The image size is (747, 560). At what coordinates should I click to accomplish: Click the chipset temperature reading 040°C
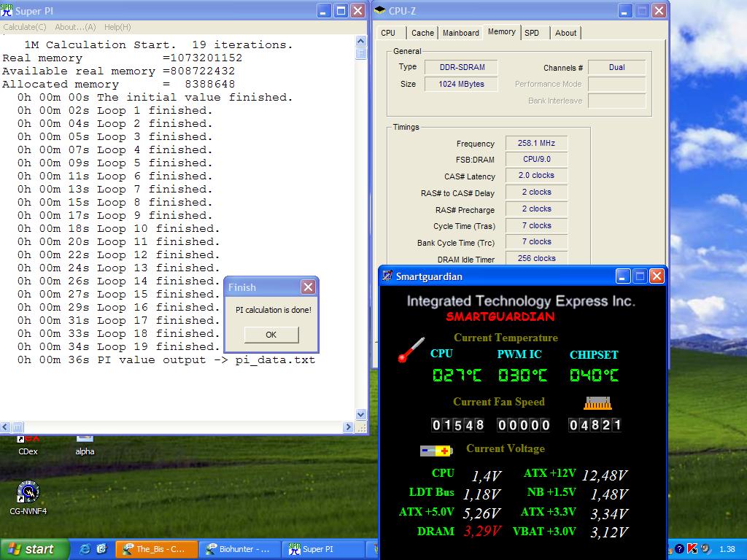point(594,376)
